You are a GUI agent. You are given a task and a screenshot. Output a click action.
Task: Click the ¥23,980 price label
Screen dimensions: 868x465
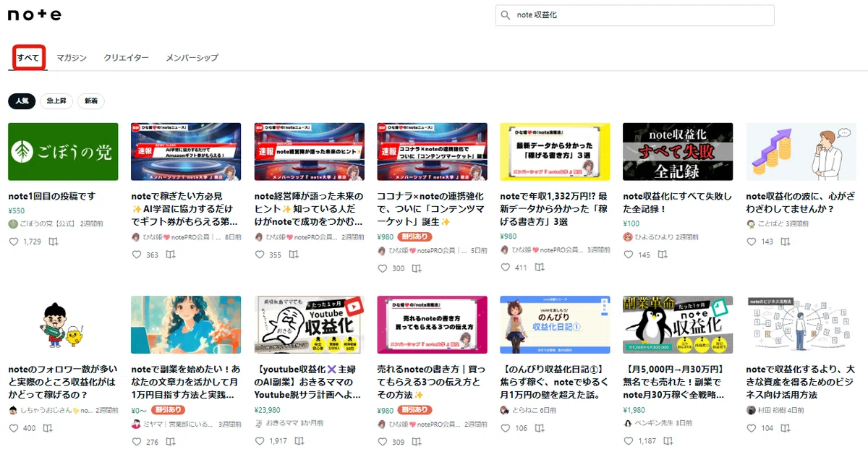pyautogui.click(x=268, y=410)
